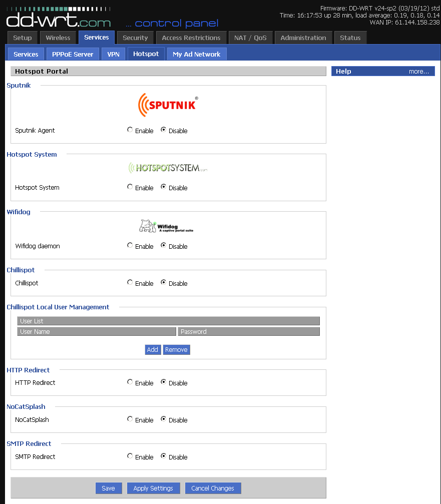Image resolution: width=441 pixels, height=504 pixels.
Task: Click the Chillispot Local User Management heading
Action: click(x=58, y=307)
